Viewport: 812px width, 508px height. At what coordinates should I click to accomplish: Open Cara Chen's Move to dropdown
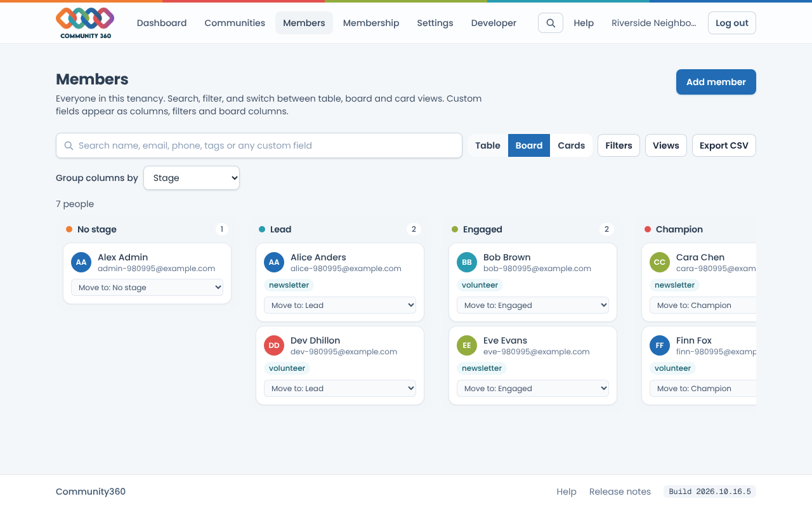click(x=703, y=305)
